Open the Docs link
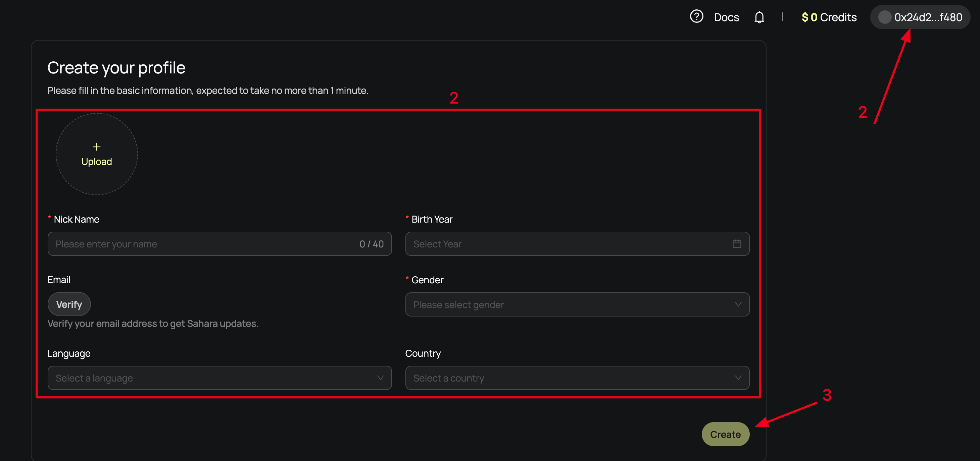This screenshot has width=980, height=461. point(726,17)
